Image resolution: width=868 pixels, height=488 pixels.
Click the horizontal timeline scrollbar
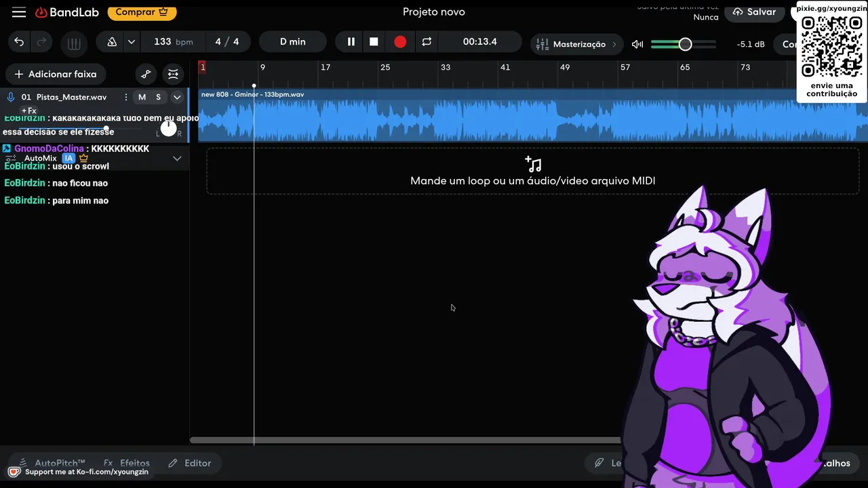(406, 441)
